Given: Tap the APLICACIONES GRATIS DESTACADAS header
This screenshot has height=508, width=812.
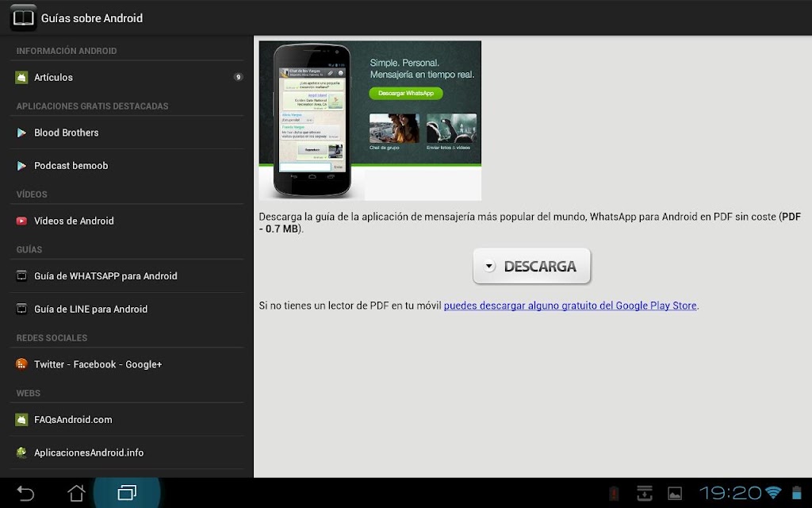Looking at the screenshot, I should (92, 106).
